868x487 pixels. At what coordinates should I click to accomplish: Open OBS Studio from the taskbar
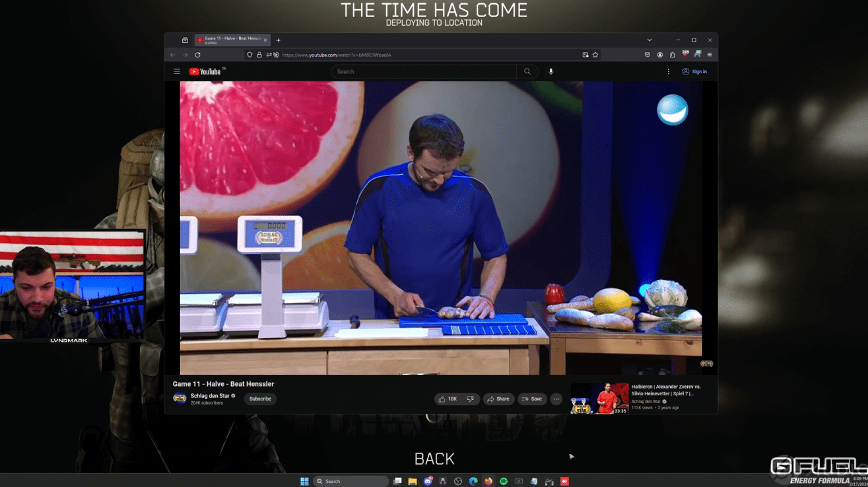[x=458, y=481]
